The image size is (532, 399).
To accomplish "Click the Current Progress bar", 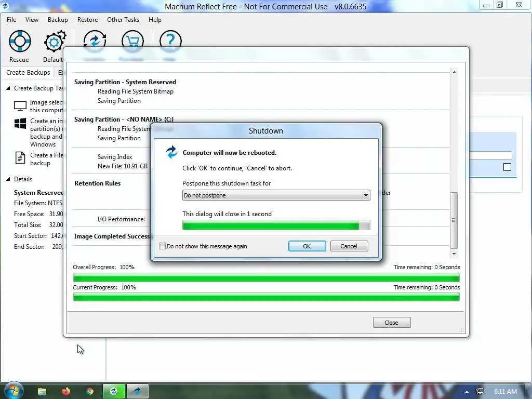I will point(267,297).
